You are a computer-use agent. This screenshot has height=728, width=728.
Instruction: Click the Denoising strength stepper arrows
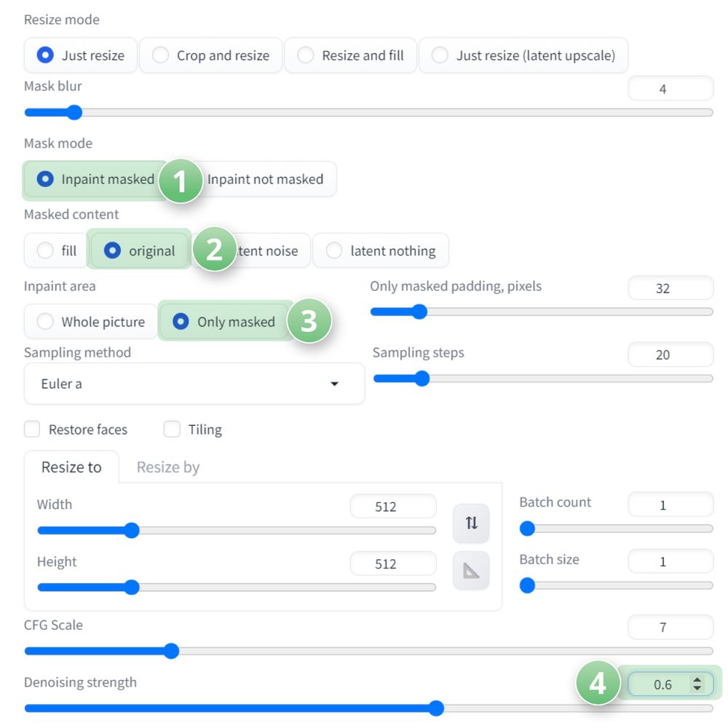[x=697, y=684]
